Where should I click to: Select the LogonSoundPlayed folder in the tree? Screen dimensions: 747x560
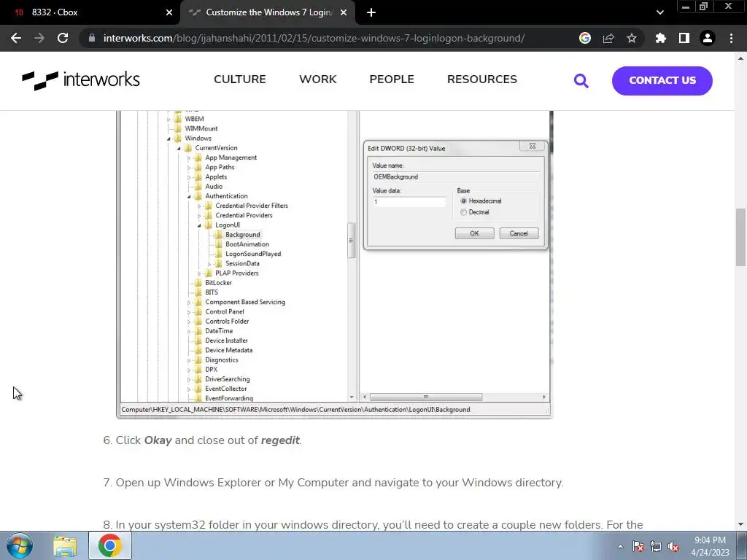point(253,254)
